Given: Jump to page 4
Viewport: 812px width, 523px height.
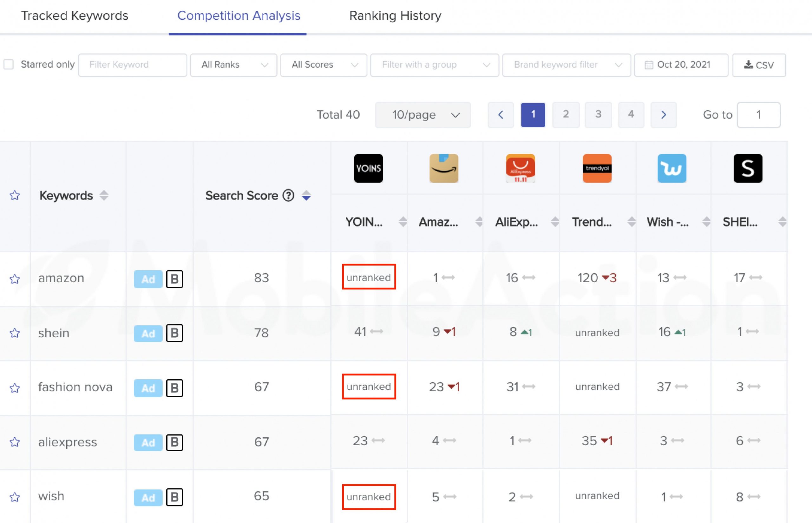Looking at the screenshot, I should pos(631,115).
